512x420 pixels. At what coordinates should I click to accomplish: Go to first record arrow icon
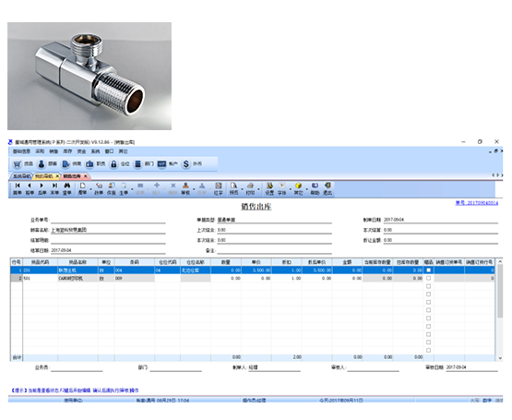[18, 186]
